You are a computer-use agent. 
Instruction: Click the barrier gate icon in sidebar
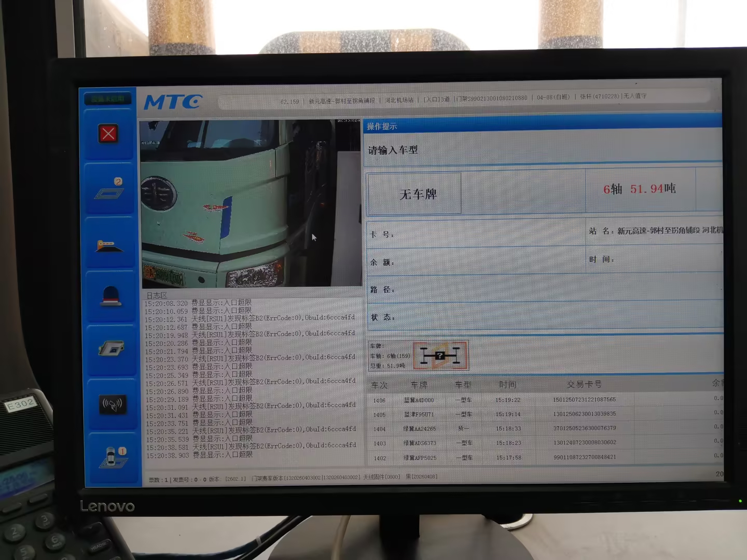click(x=109, y=245)
